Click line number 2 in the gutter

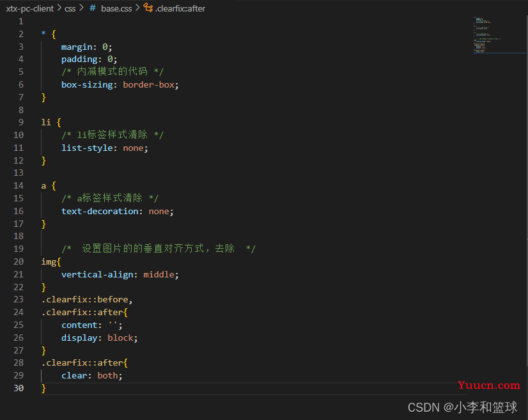(x=21, y=34)
